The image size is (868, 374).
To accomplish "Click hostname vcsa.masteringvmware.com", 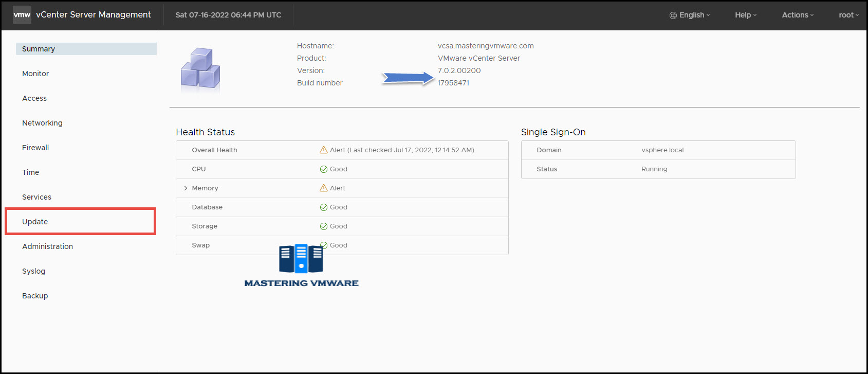I will click(486, 46).
